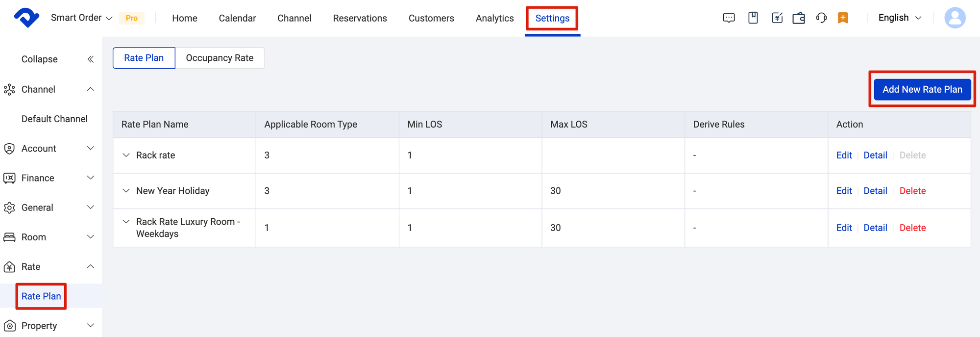
Task: Open the Smart Order product dropdown
Action: coord(82,18)
